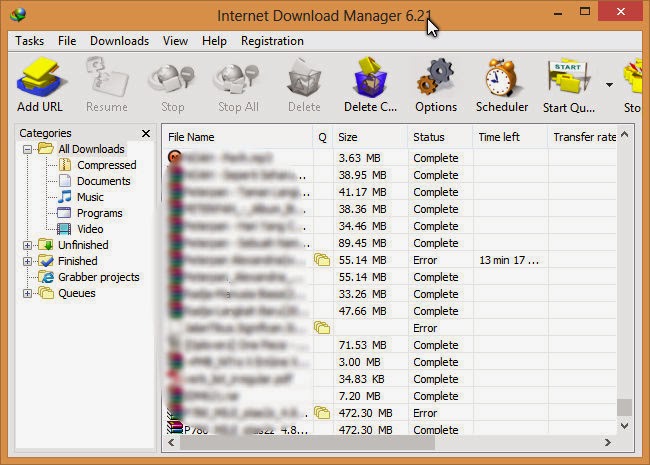Image resolution: width=650 pixels, height=465 pixels.
Task: Select the 89.45 MB size cell
Action: 362,243
